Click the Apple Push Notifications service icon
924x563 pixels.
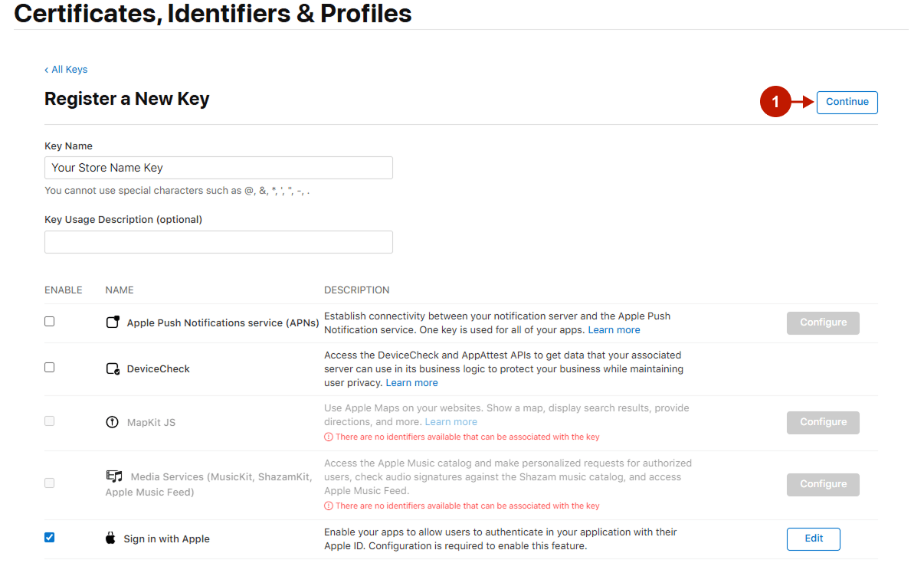point(113,322)
